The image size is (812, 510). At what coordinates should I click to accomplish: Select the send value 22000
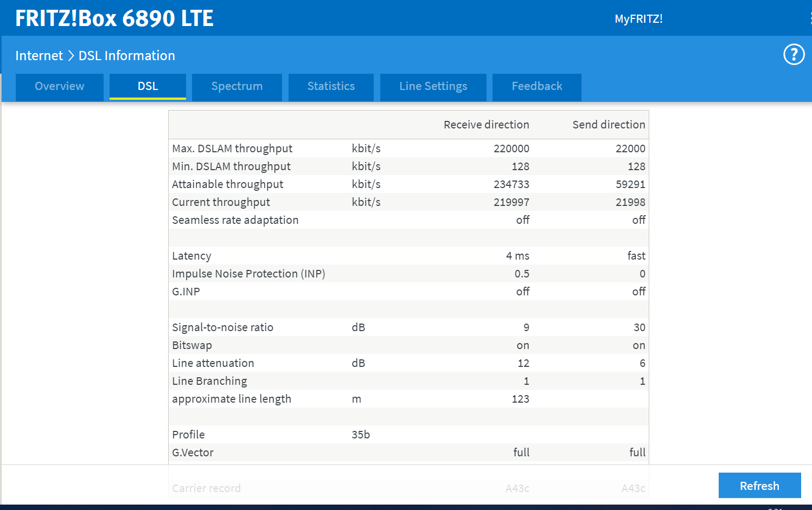pyautogui.click(x=630, y=149)
